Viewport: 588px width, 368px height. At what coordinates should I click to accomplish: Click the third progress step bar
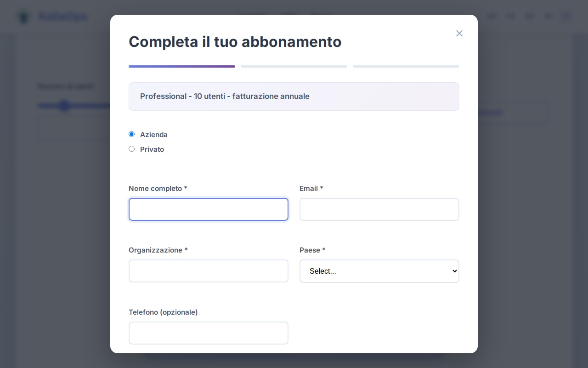pos(406,66)
